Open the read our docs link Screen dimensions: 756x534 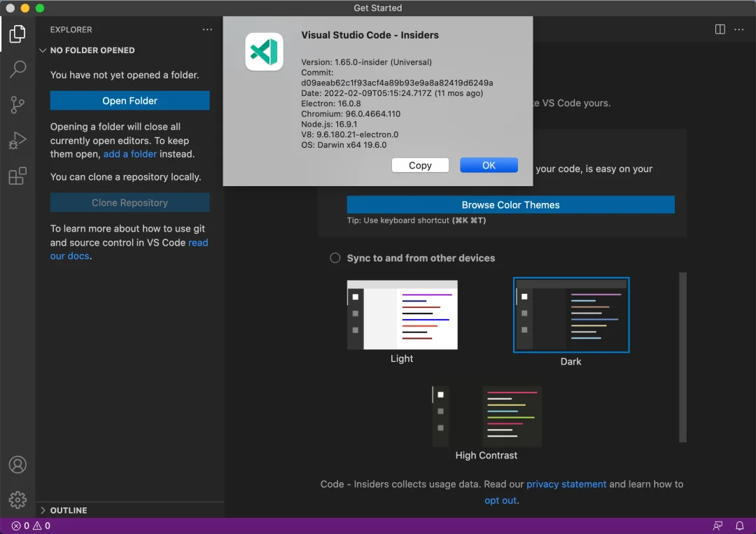coord(129,249)
